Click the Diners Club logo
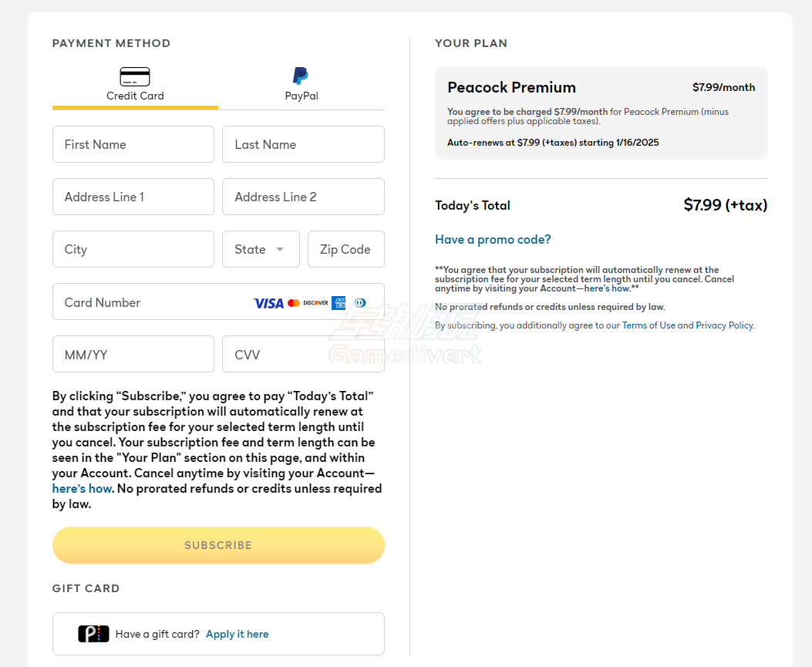The width and height of the screenshot is (812, 667). (x=360, y=303)
